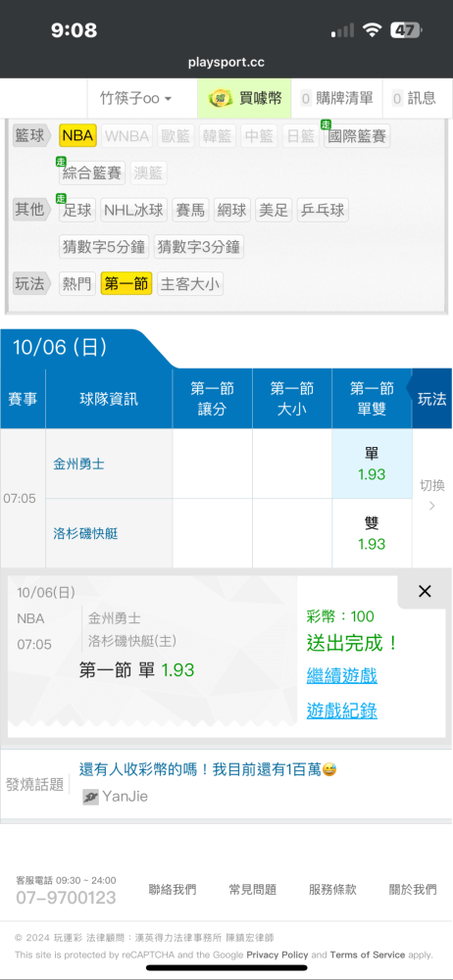Image resolution: width=453 pixels, height=980 pixels.
Task: Choose NHL冰球 sport
Action: tap(134, 210)
